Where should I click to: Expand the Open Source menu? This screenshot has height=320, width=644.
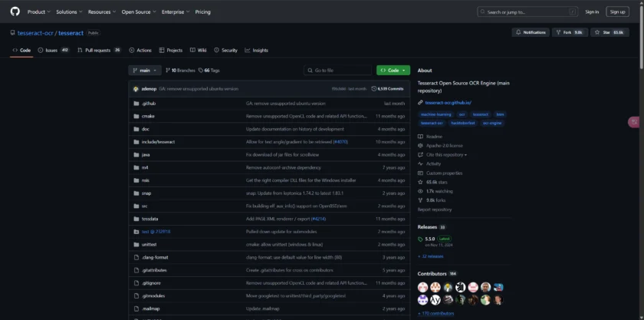[x=139, y=12]
